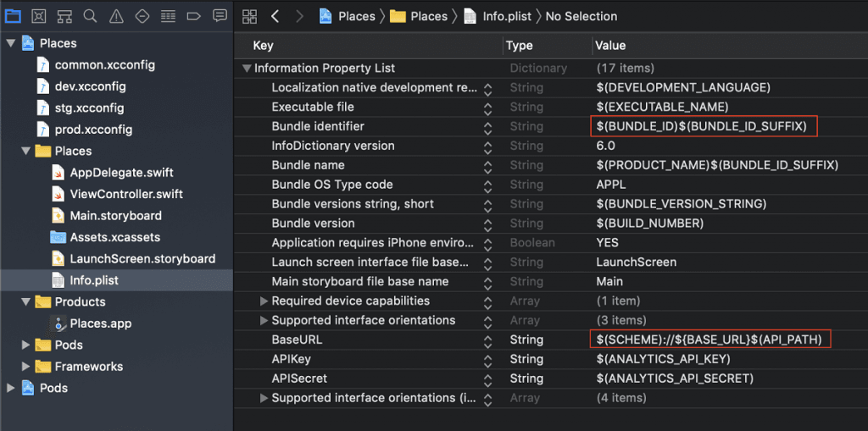868x431 pixels.
Task: Click the Pods project icon at bottom
Action: click(28, 389)
